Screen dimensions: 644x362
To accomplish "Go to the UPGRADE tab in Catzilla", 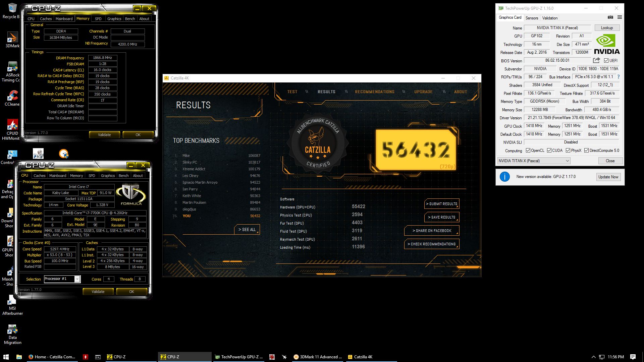I will click(423, 92).
